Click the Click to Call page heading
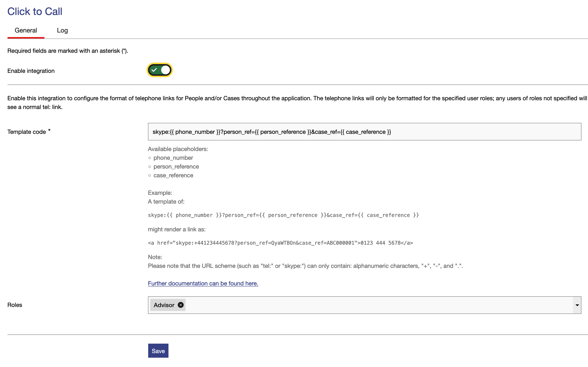Screen dimensions: 588x367 click(x=35, y=11)
